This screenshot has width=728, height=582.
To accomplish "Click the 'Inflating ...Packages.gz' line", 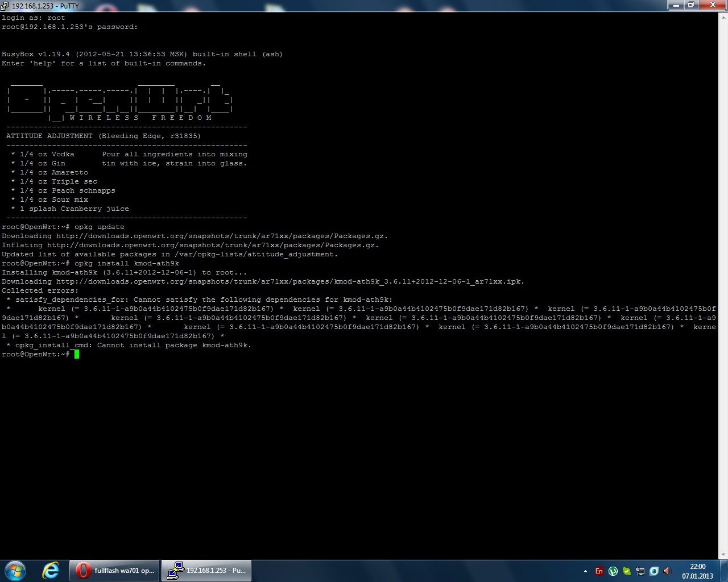I will pyautogui.click(x=191, y=245).
